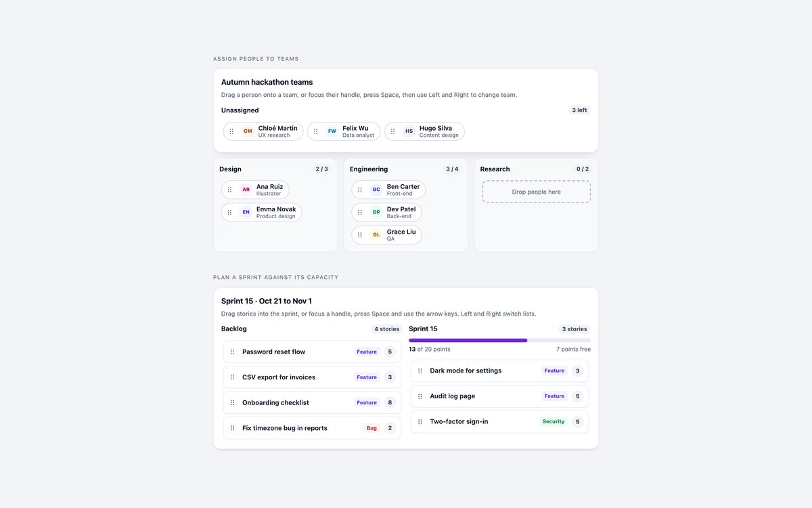
Task: Click the Feature tag on Audit log page
Action: click(x=554, y=396)
